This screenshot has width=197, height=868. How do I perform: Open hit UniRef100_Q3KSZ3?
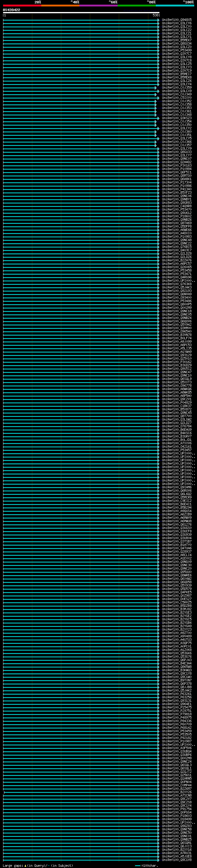[x=177, y=118]
